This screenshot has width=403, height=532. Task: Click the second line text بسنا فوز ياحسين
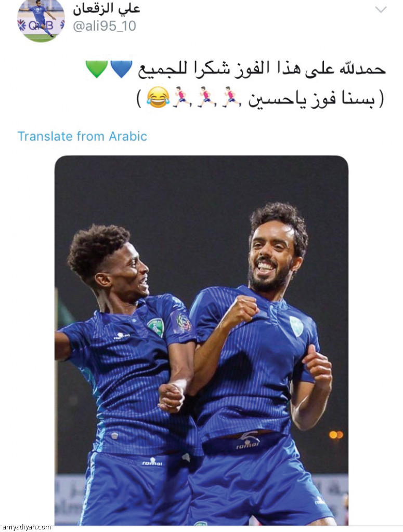(x=312, y=98)
